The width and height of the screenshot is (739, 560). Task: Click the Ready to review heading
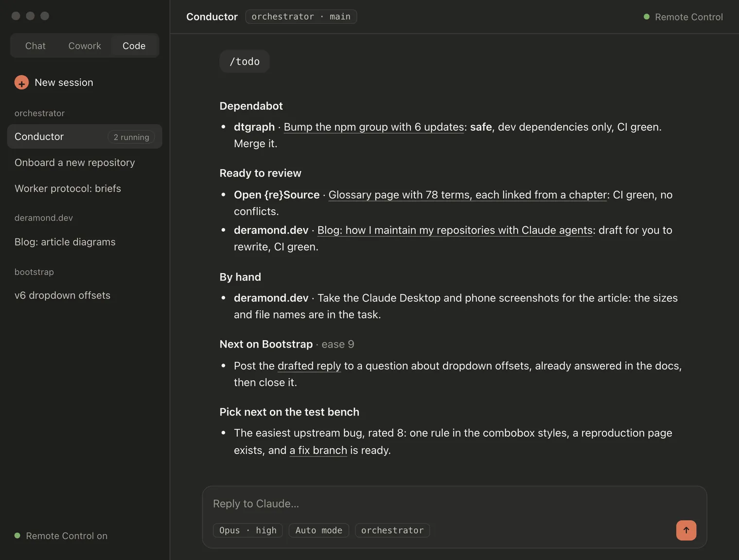click(260, 173)
